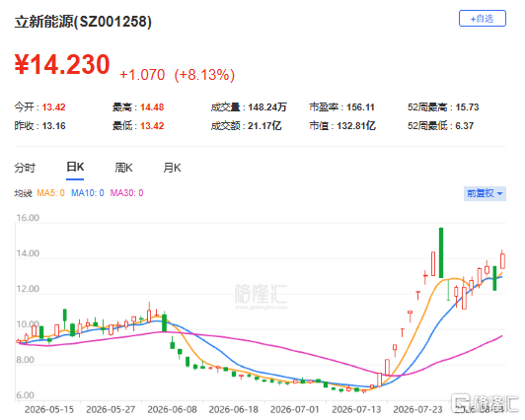Click the MA30 moving average label
525x420 pixels.
coord(126,193)
